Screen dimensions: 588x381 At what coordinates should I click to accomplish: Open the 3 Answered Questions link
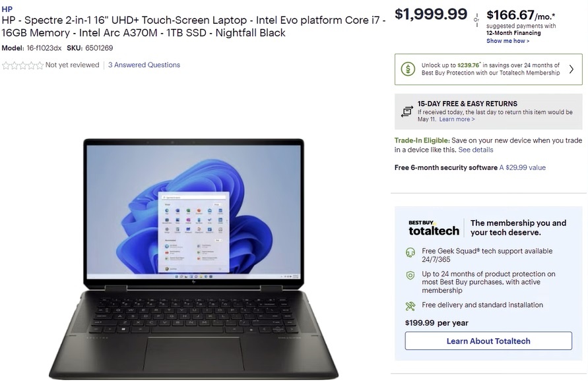(x=144, y=65)
